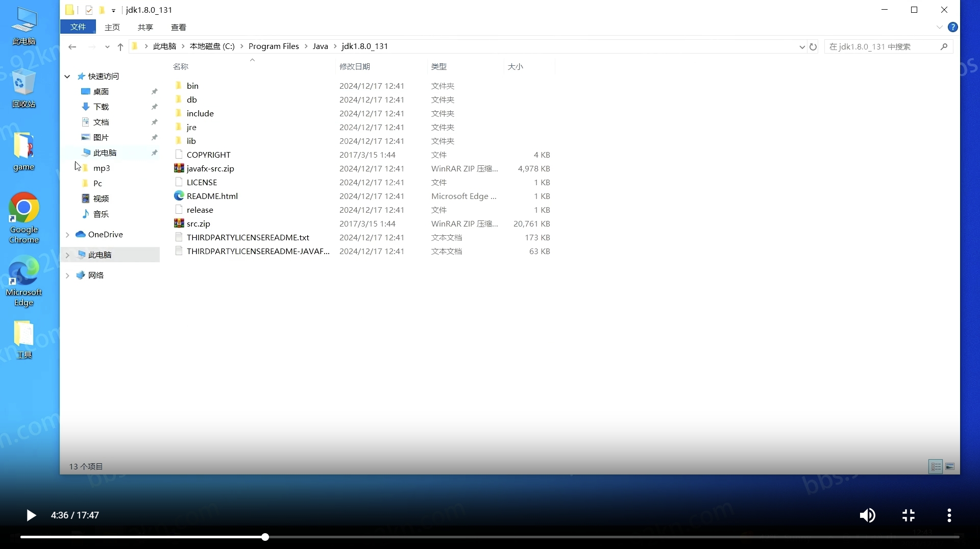The width and height of the screenshot is (980, 549).
Task: Open the 共享 ribbon tab
Action: [x=145, y=27]
